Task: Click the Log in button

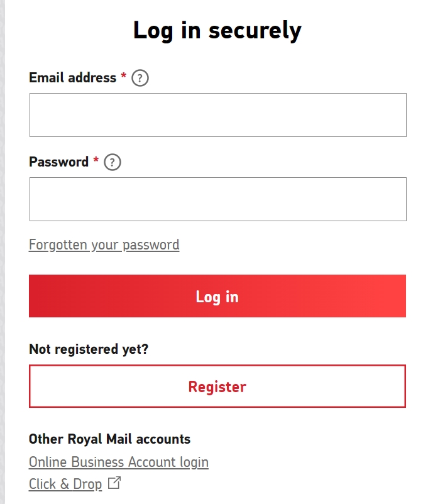Action: click(x=217, y=295)
